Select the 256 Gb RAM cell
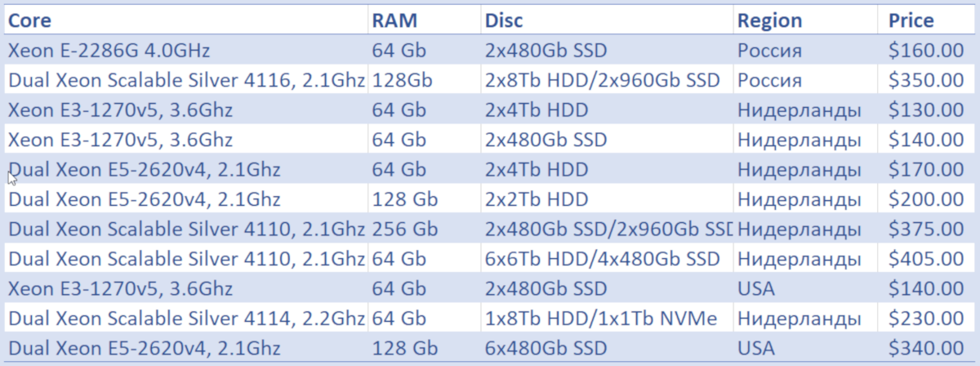Screen dimensions: 980x366 click(423, 229)
